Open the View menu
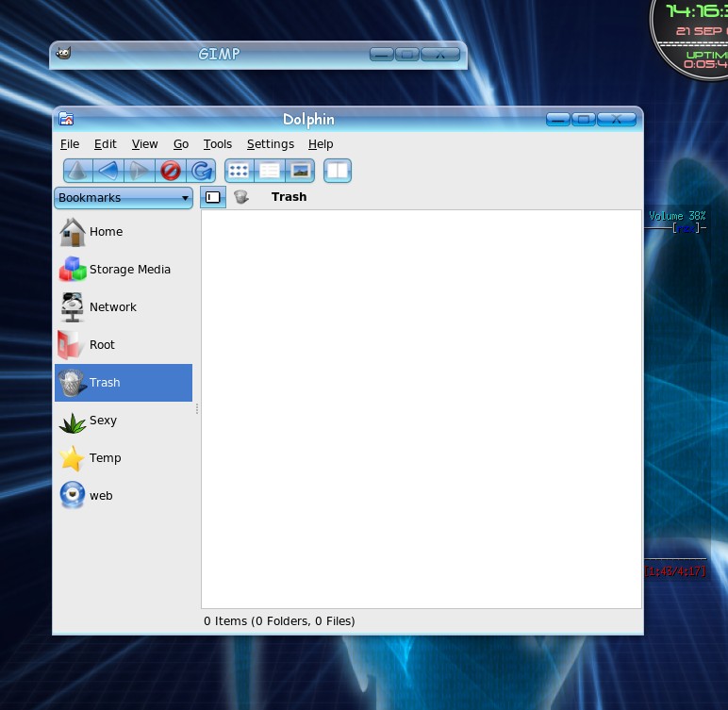The image size is (728, 710). (x=145, y=144)
